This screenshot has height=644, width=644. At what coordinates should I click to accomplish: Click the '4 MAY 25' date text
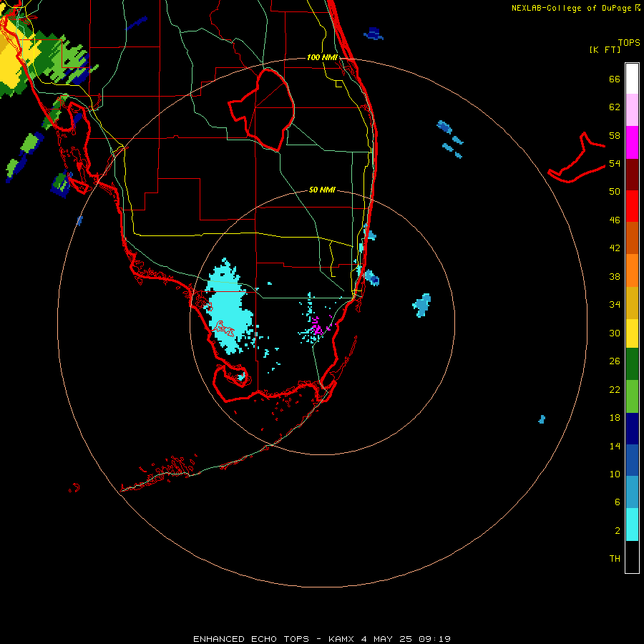pyautogui.click(x=386, y=639)
